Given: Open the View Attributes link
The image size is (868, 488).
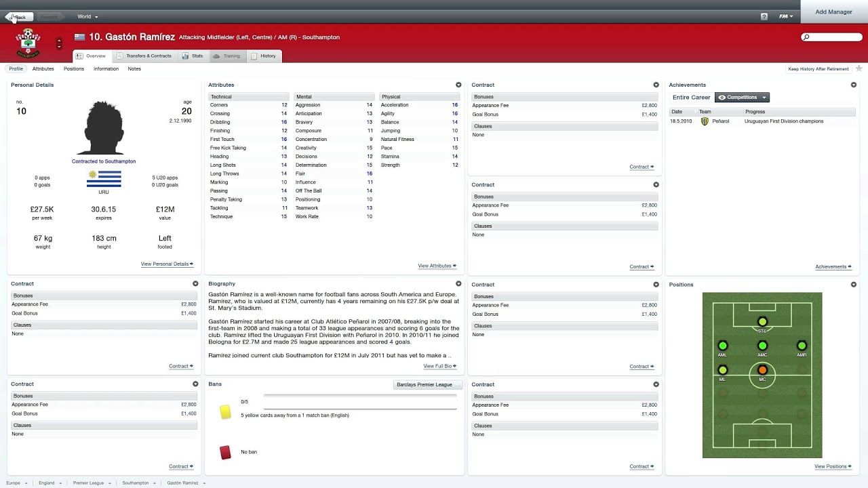Looking at the screenshot, I should pyautogui.click(x=437, y=266).
